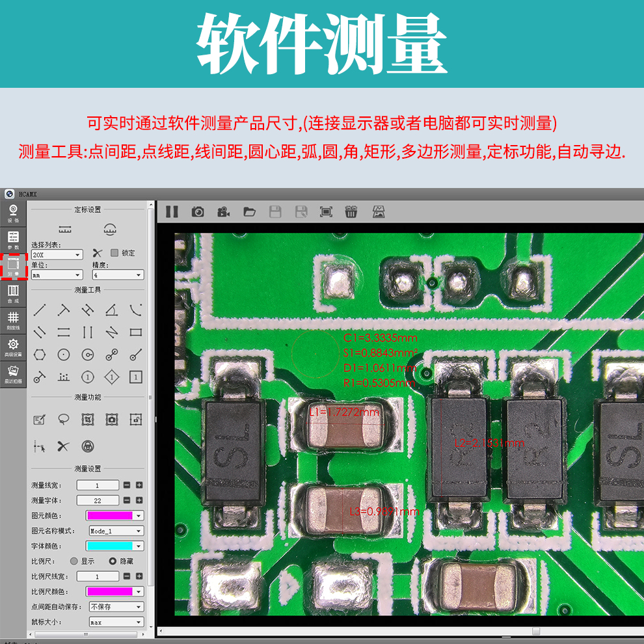Image resolution: width=644 pixels, height=644 pixels.
Task: Capture a snapshot with the camera icon
Action: tap(198, 211)
